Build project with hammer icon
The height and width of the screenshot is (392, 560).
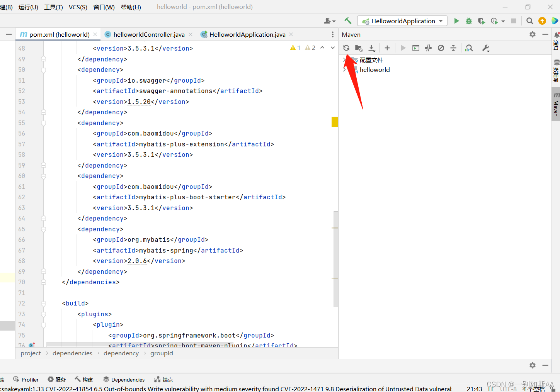tap(348, 21)
